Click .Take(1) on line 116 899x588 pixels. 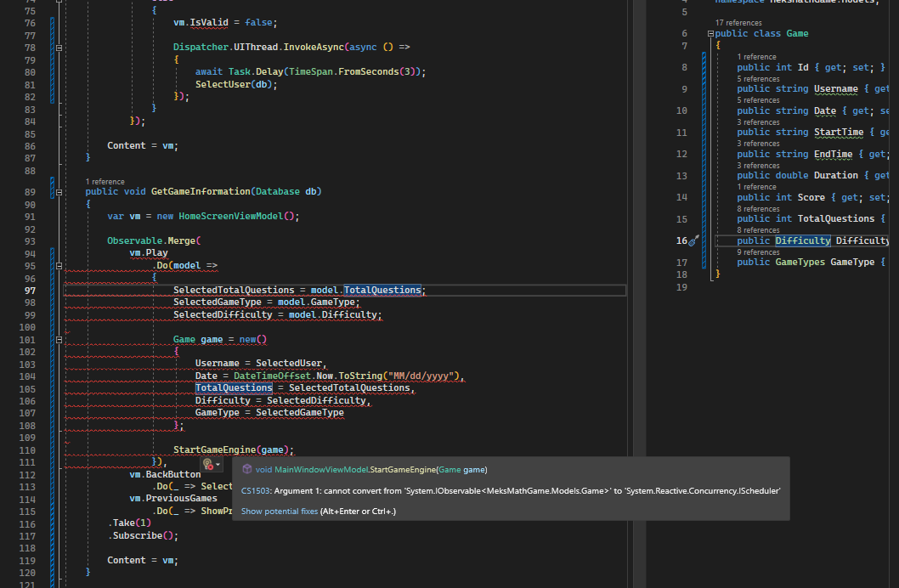pyautogui.click(x=129, y=523)
